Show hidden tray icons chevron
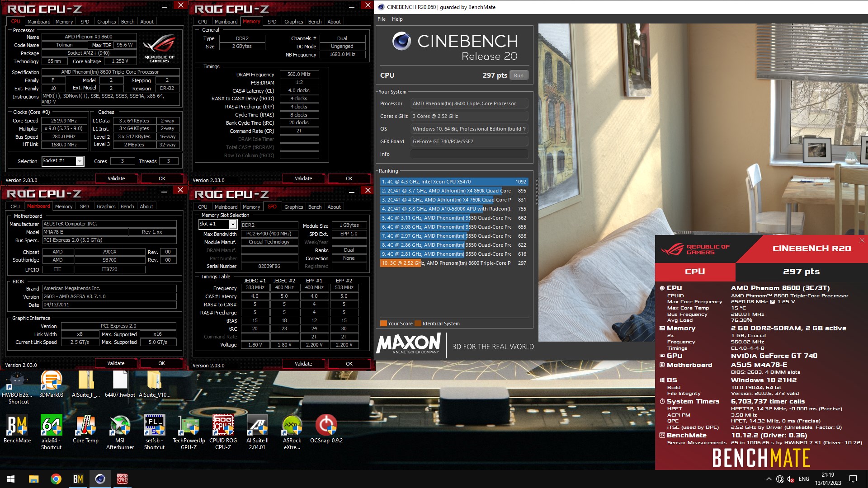The image size is (868, 488). [x=769, y=479]
